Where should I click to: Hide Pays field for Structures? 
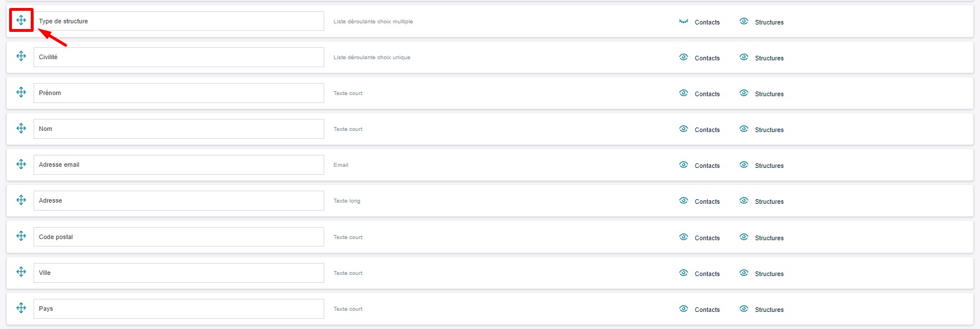click(744, 309)
